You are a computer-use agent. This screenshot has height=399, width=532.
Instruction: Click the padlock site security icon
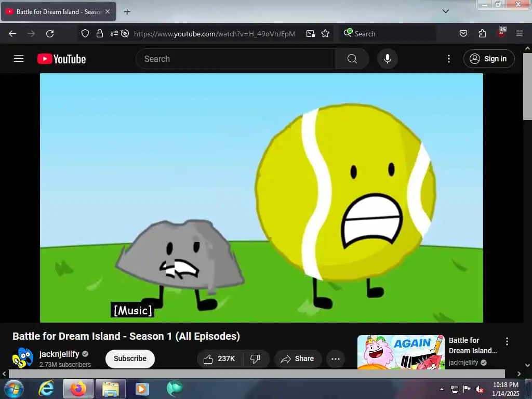tap(99, 33)
